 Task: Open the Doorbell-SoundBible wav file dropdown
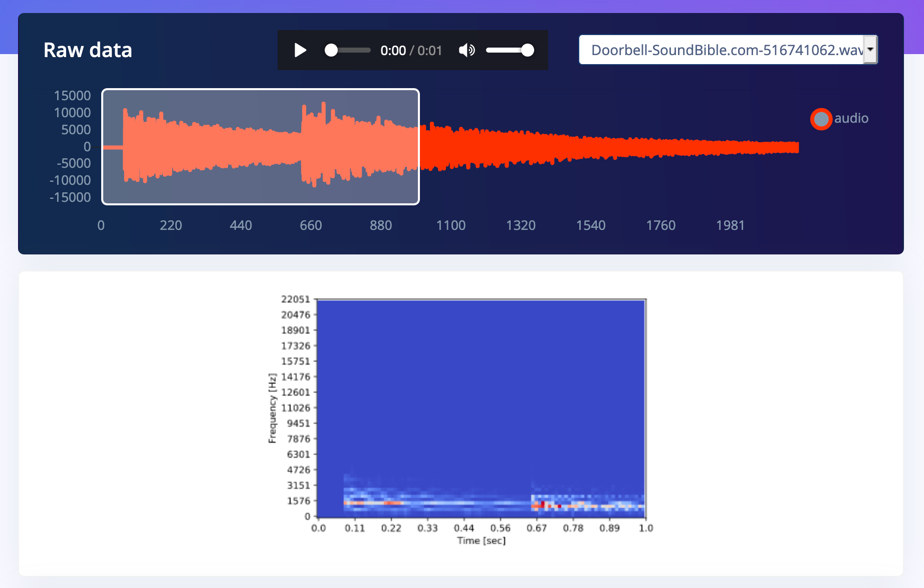727,50
